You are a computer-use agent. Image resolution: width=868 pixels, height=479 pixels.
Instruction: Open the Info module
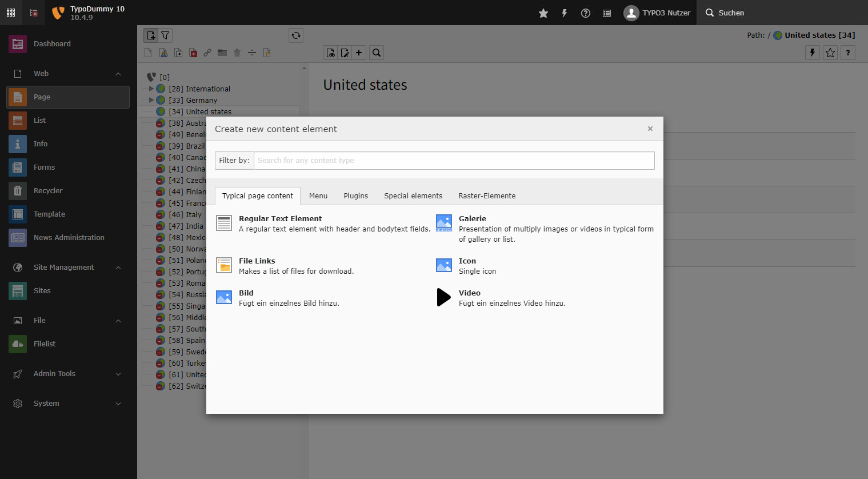coord(68,144)
